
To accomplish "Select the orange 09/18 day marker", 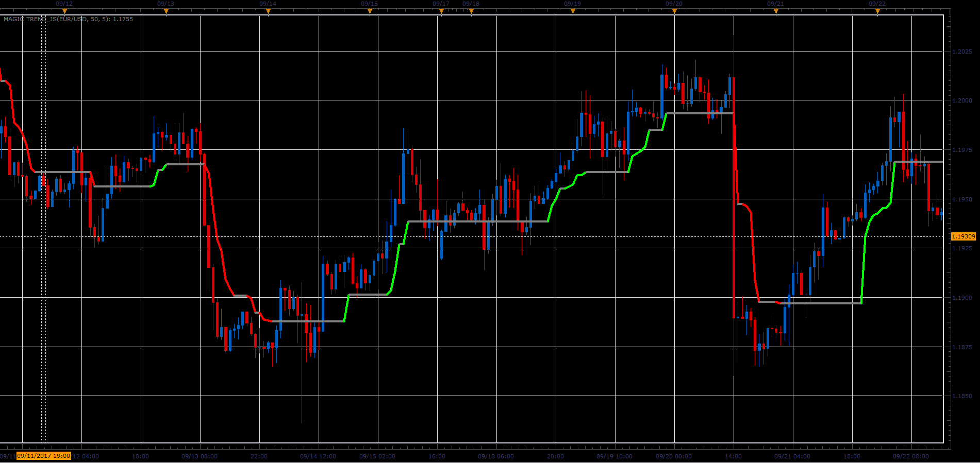I will point(471,11).
